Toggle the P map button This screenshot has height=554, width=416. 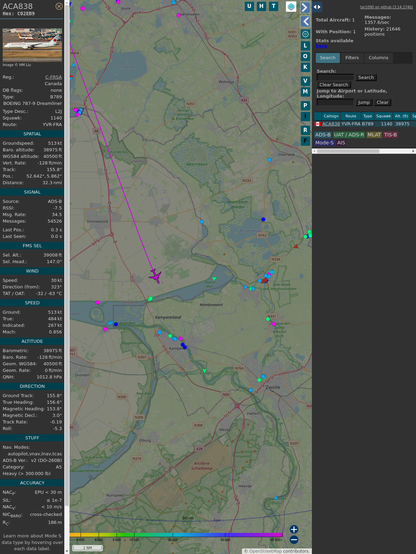pyautogui.click(x=305, y=105)
